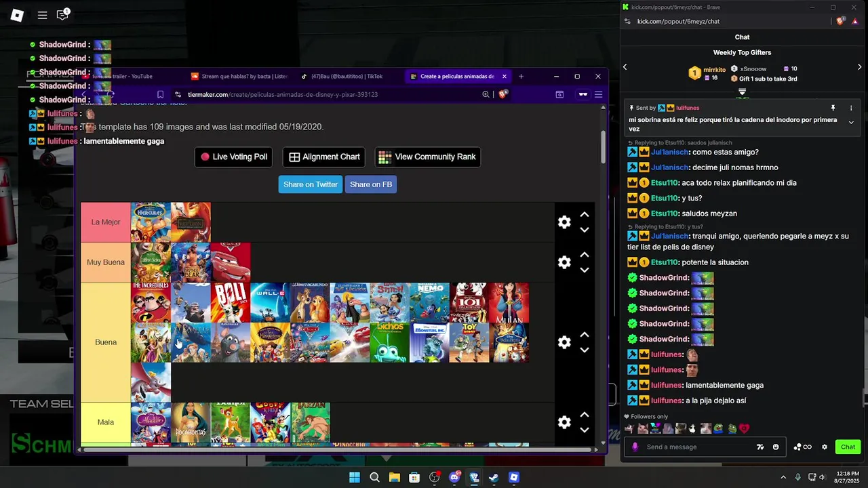
Task: Click the La Mejor tier label
Action: [106, 222]
